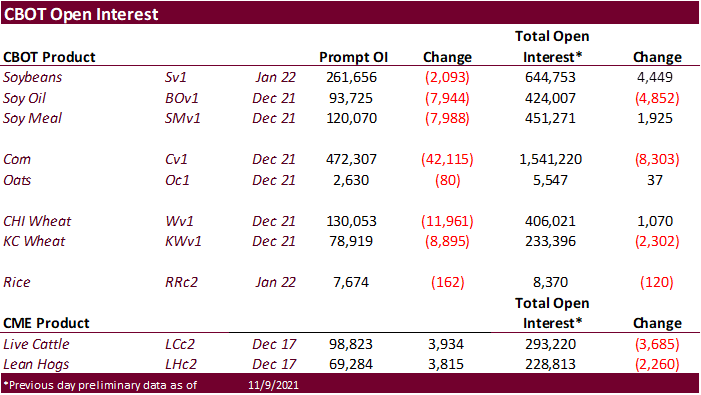Image resolution: width=701 pixels, height=395 pixels.
Task: Select the Soy Oil ticker BOv1
Action: (x=182, y=98)
